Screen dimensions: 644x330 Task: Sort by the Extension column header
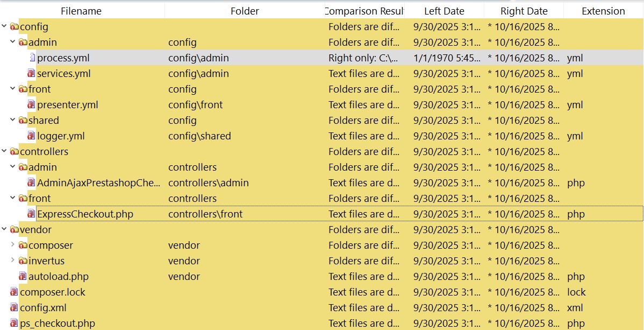click(603, 11)
